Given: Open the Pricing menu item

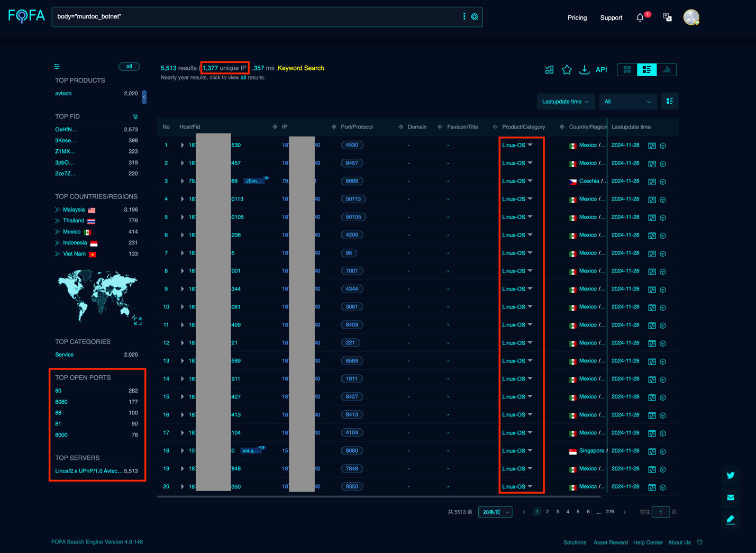Looking at the screenshot, I should tap(577, 17).
